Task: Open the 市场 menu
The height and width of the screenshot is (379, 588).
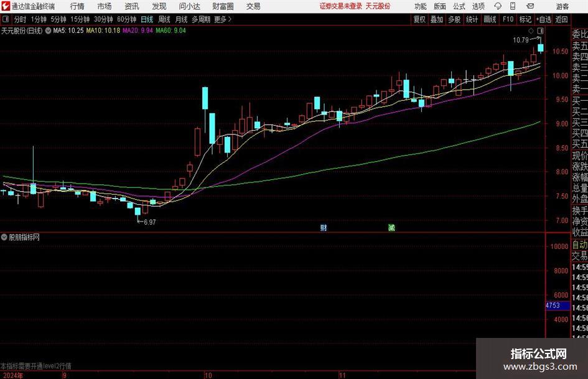Action: point(105,6)
